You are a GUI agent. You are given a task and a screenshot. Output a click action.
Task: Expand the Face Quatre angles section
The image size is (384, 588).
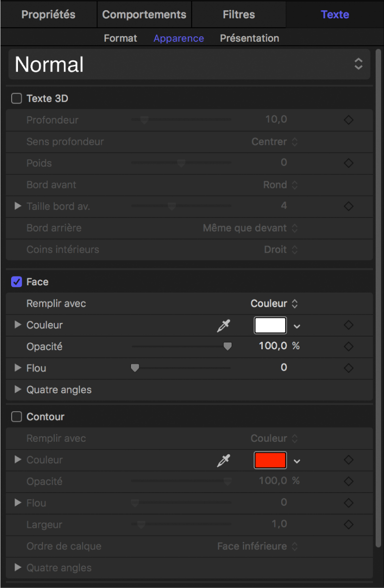18,389
